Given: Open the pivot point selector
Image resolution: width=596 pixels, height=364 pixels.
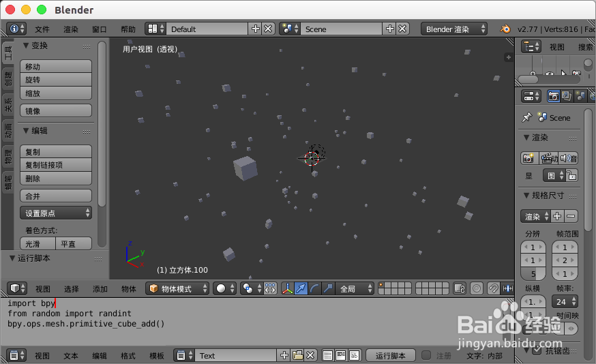Looking at the screenshot, I should click(252, 289).
